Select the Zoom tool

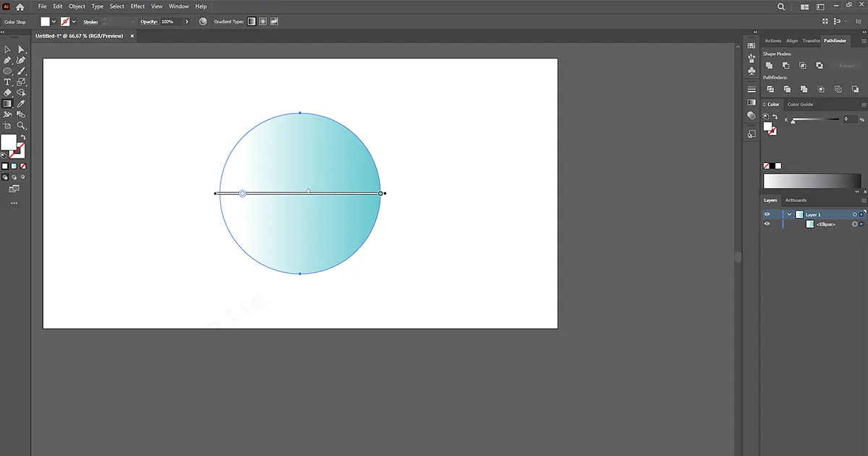click(21, 125)
